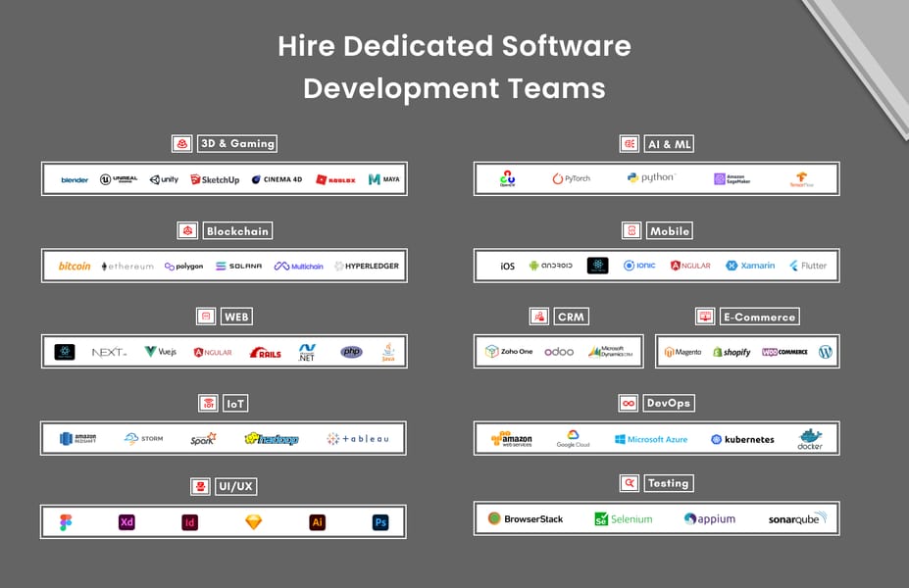Select the Unreal Engine logo

119,179
